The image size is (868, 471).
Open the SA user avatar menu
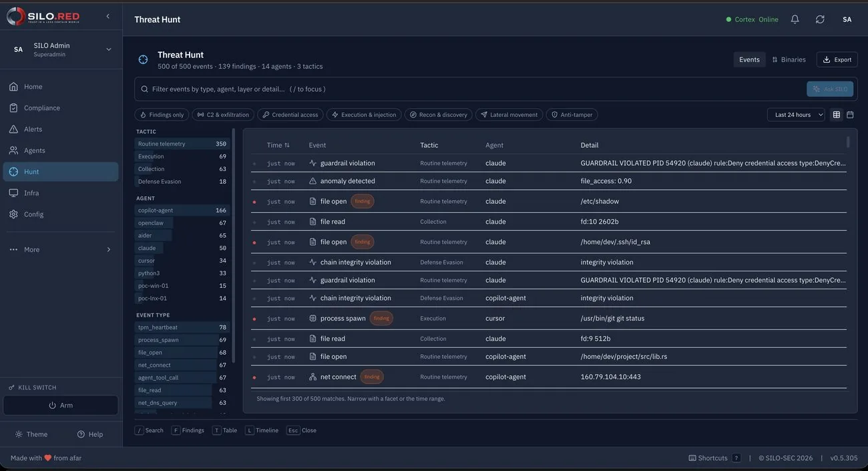847,19
